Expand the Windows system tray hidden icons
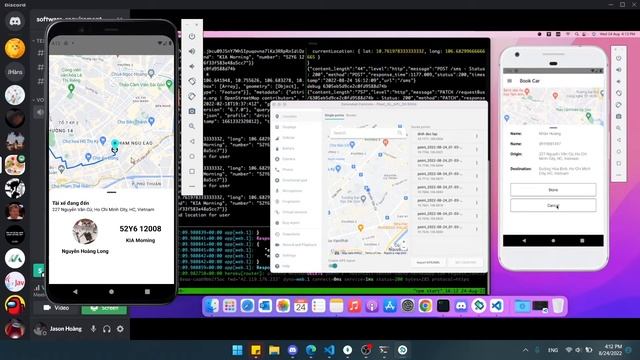640x360 pixels. coord(525,350)
